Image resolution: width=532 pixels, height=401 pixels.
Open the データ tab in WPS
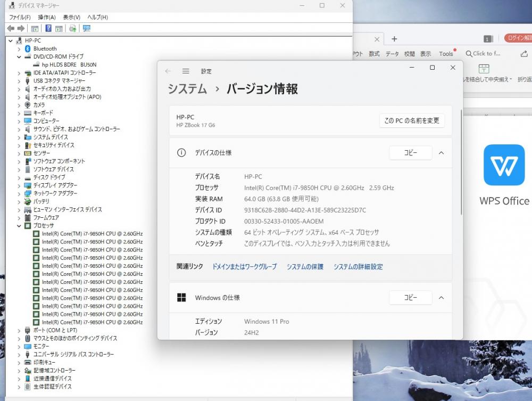point(392,54)
